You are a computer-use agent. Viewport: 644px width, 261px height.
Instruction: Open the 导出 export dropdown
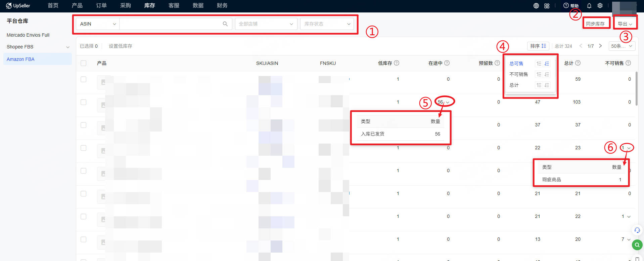pos(625,24)
